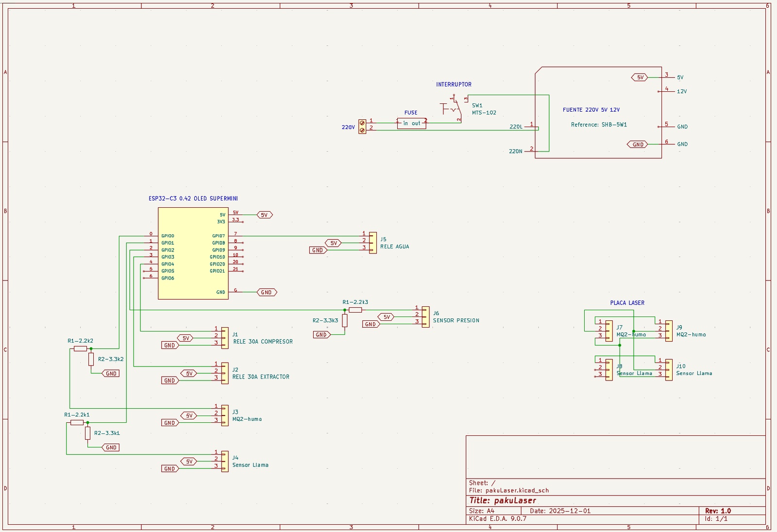The image size is (777, 532).
Task: Click the KiCad E.D.A. 9.0.7 text
Action: [x=498, y=518]
